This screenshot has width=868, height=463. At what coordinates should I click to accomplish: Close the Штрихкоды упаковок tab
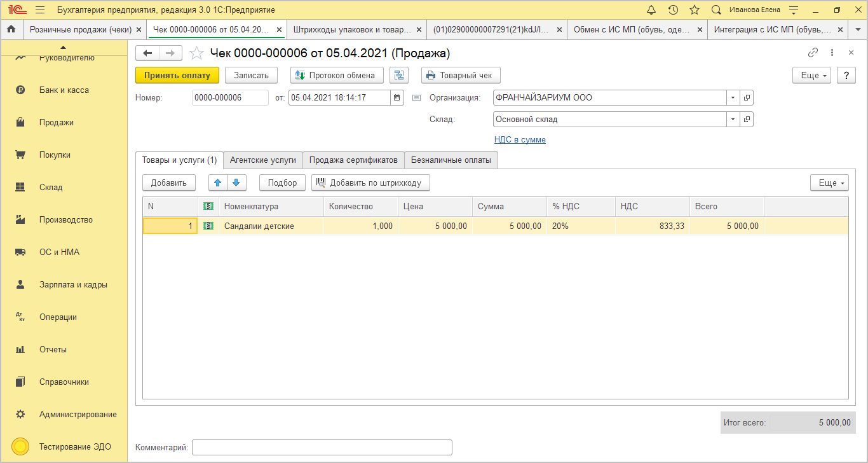(x=419, y=30)
